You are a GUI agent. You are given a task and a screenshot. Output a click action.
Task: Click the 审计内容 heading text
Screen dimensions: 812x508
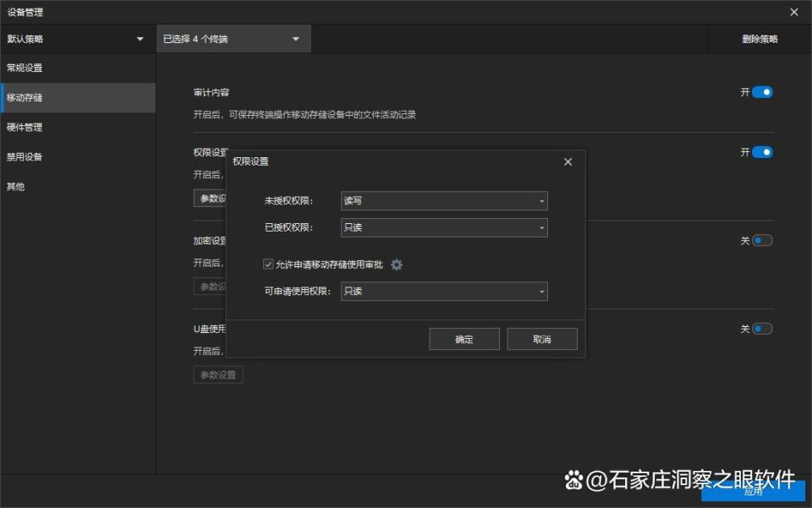211,93
